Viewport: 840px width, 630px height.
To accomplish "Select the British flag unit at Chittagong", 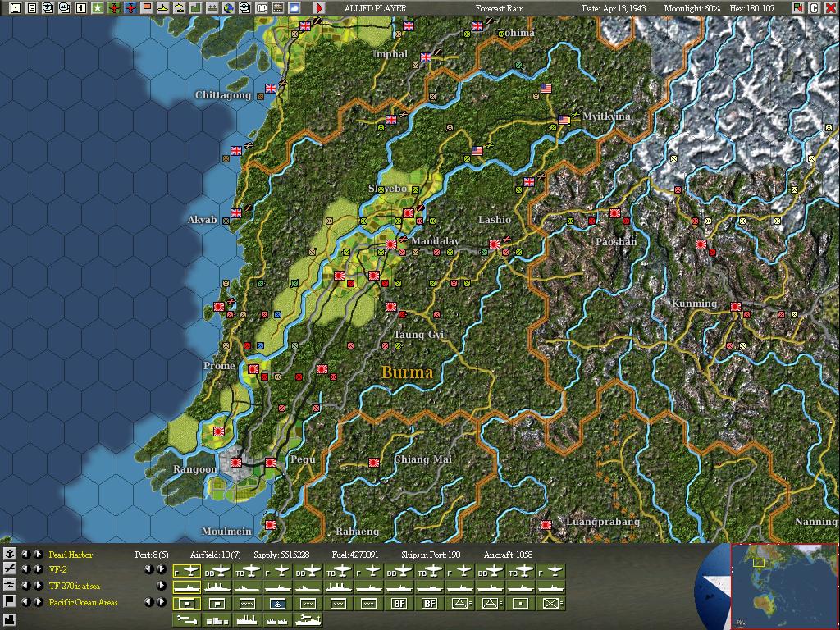I will [271, 89].
